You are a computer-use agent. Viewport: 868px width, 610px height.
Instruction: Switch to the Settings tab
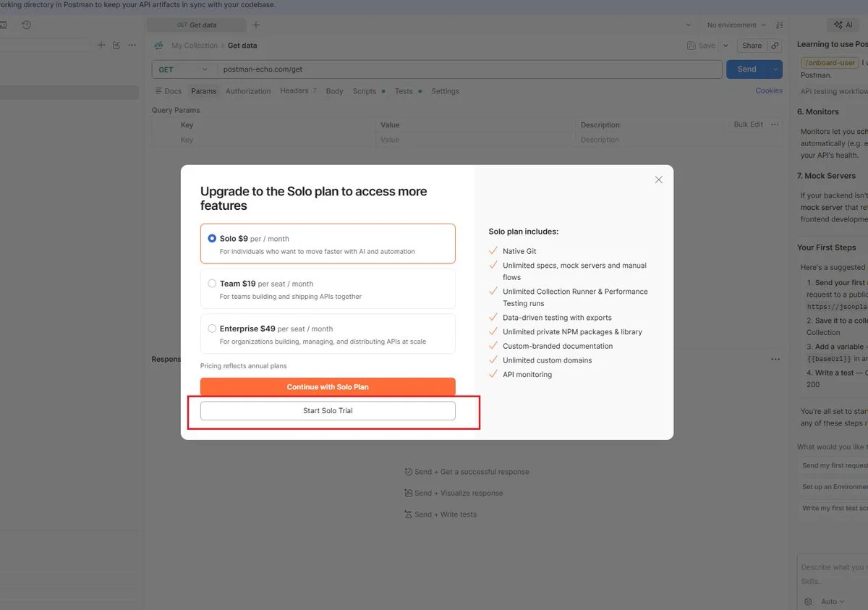coord(445,91)
